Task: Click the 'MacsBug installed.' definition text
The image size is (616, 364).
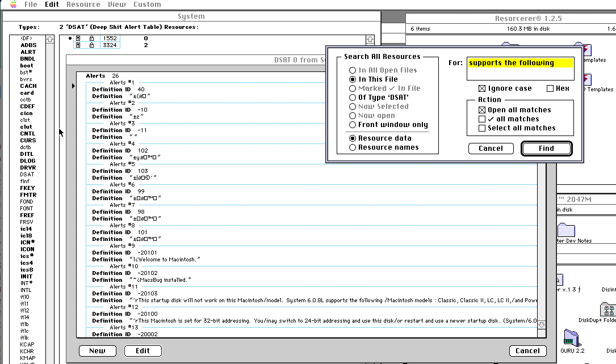Action: [164, 280]
